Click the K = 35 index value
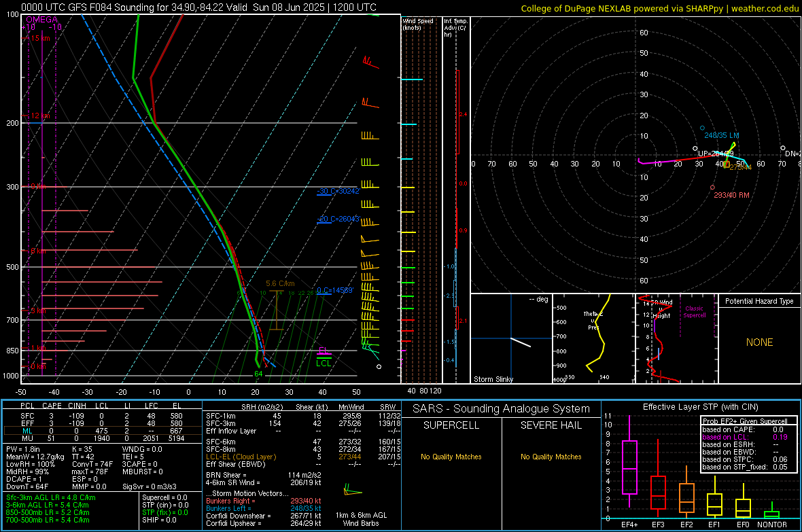This screenshot has width=802, height=532. 82,449
